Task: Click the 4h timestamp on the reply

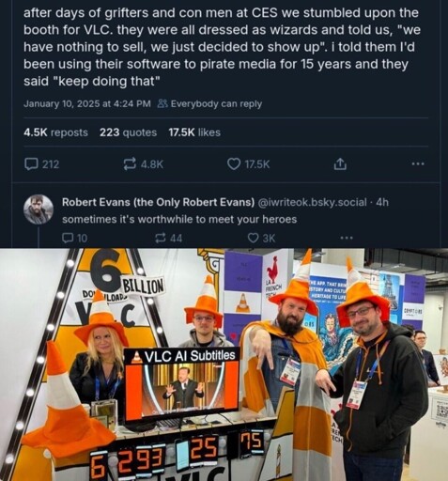Action: coord(382,202)
